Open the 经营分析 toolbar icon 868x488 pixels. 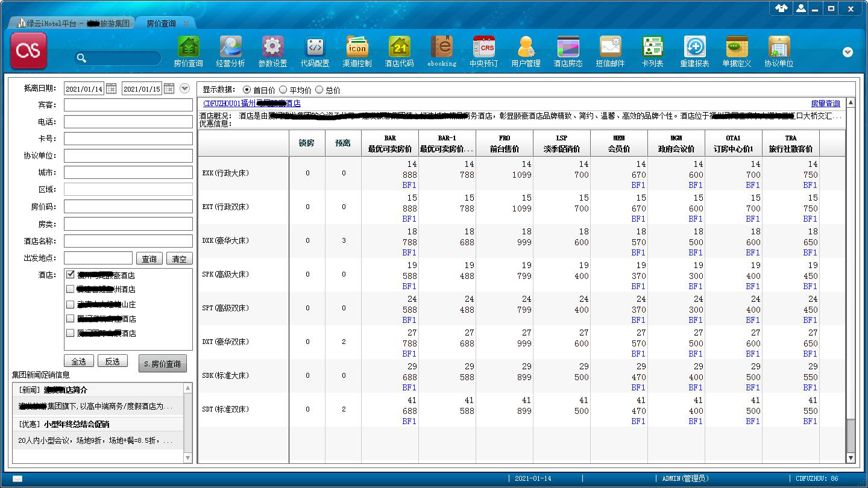click(230, 47)
